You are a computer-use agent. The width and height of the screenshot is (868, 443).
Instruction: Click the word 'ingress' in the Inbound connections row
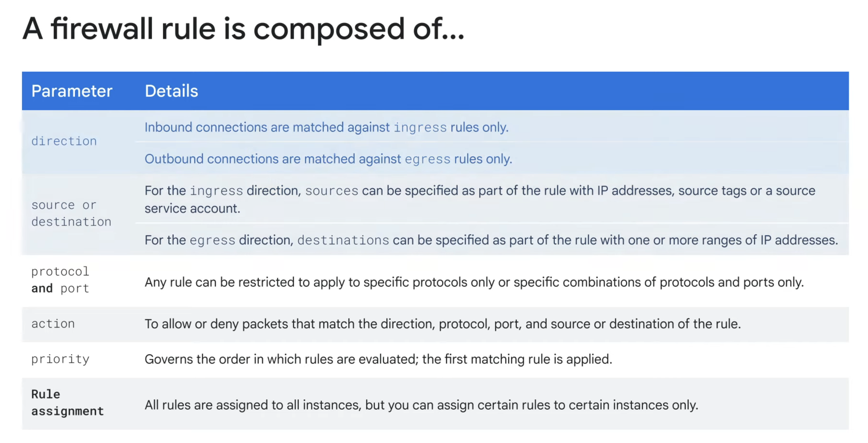(x=420, y=128)
